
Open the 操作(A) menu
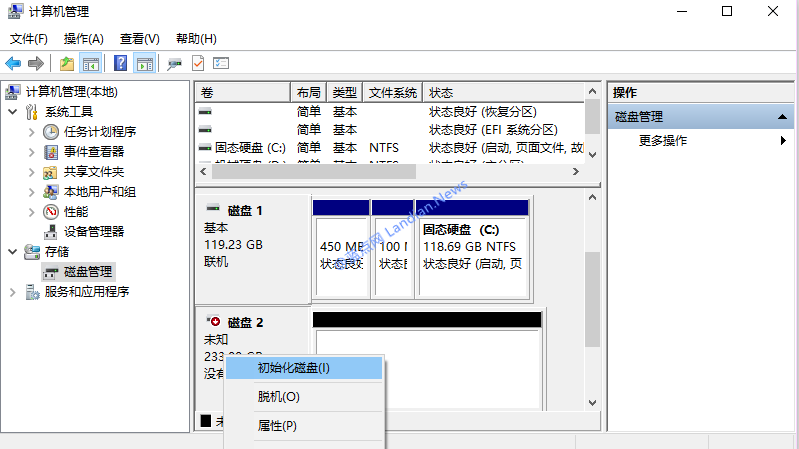84,39
